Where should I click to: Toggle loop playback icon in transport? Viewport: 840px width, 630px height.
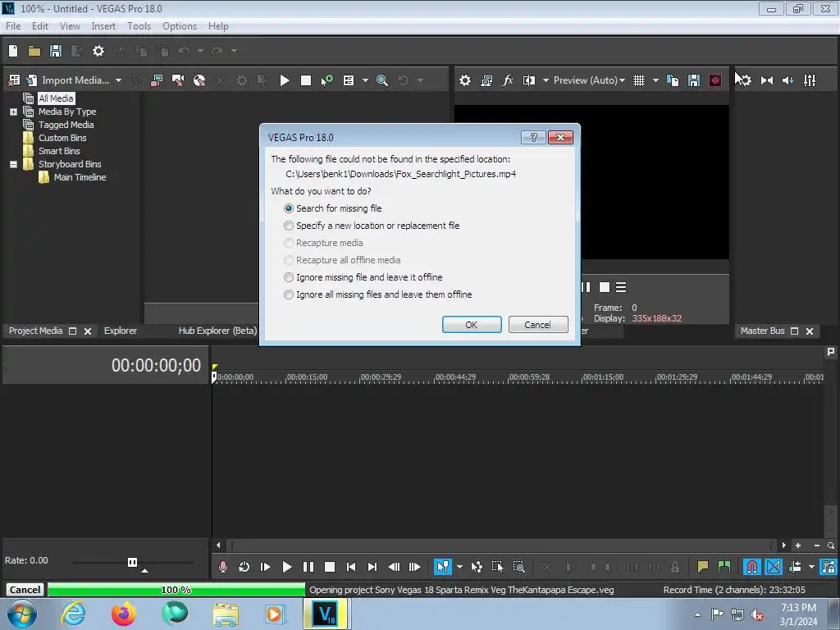tap(244, 567)
